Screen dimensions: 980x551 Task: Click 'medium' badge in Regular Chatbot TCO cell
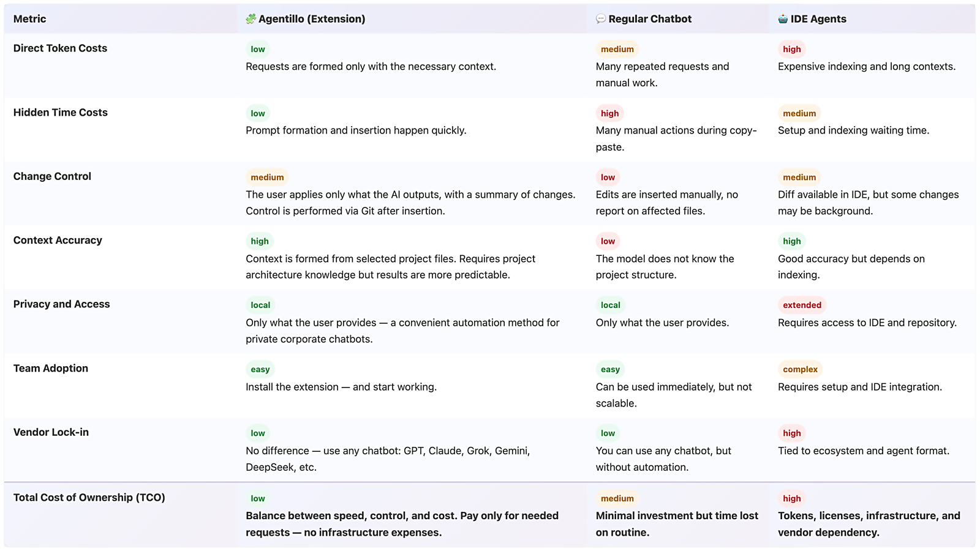[617, 498]
